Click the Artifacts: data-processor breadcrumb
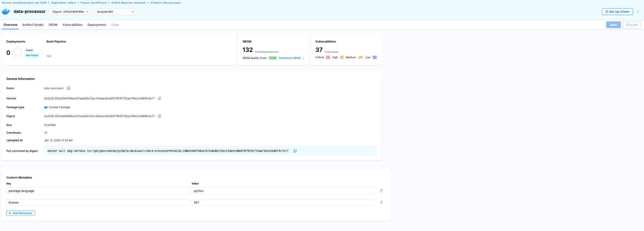Image resolution: width=644 pixels, height=231 pixels. point(166,3)
